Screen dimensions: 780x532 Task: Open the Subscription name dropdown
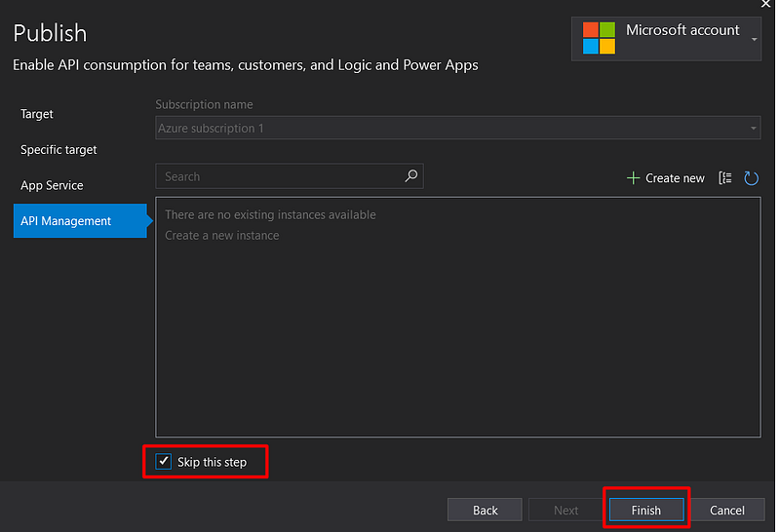pyautogui.click(x=457, y=129)
